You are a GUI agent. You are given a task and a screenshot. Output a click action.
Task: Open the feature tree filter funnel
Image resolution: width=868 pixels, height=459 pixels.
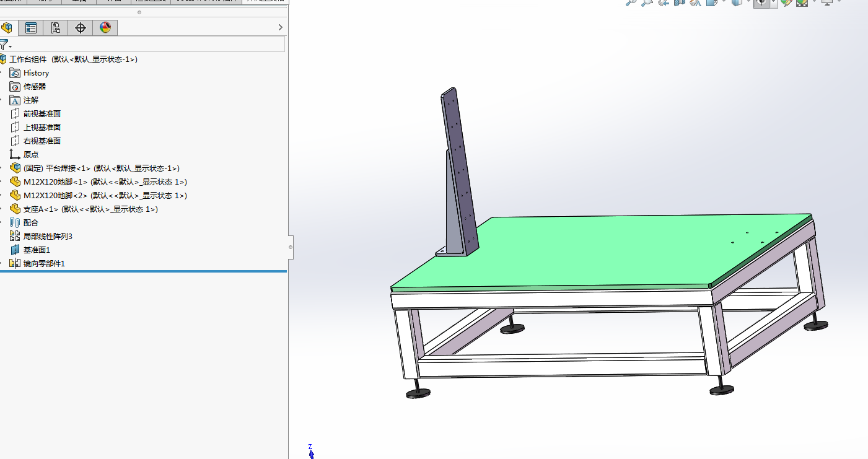5,45
